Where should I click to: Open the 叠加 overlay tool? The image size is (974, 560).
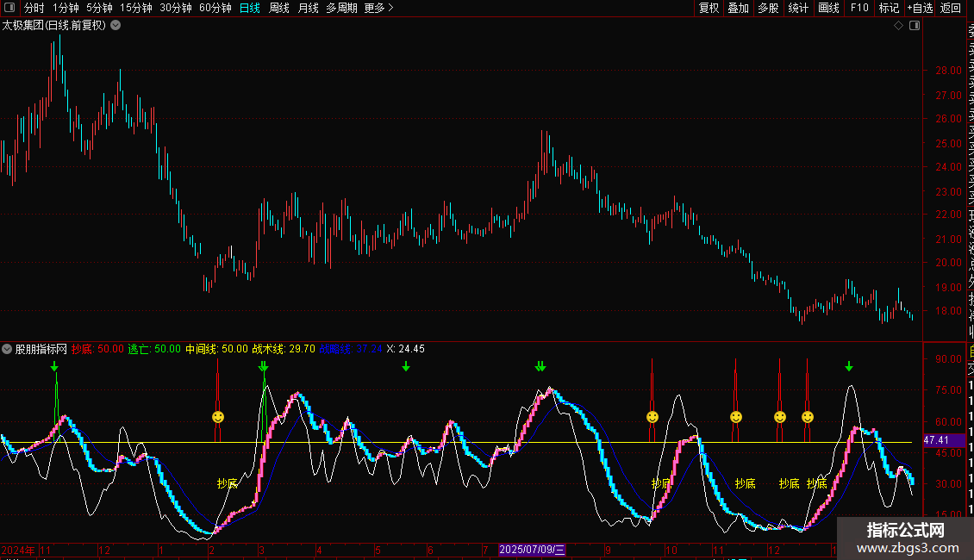click(738, 8)
